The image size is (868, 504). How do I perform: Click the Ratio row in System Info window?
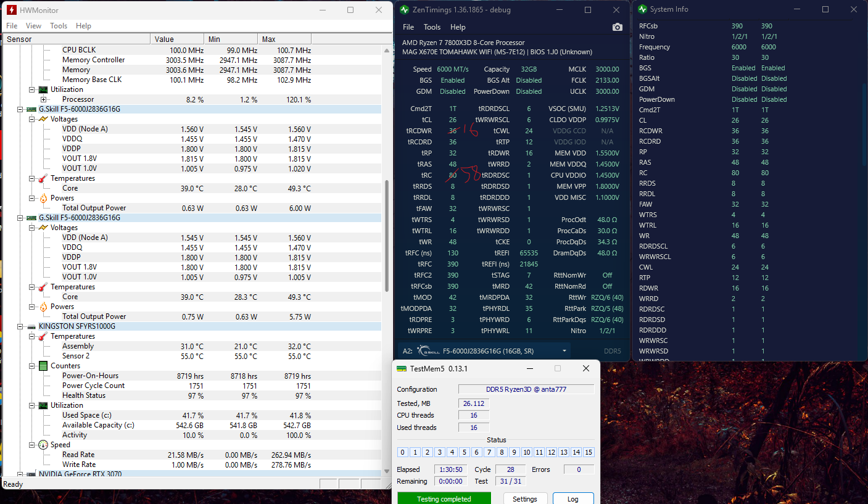coord(748,57)
